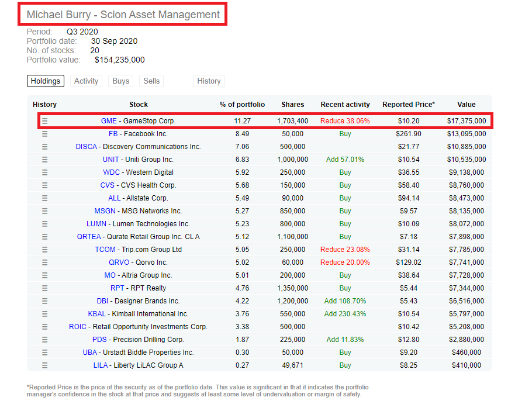Open history icon for Uniti Group row
The height and width of the screenshot is (418, 532).
45,160
